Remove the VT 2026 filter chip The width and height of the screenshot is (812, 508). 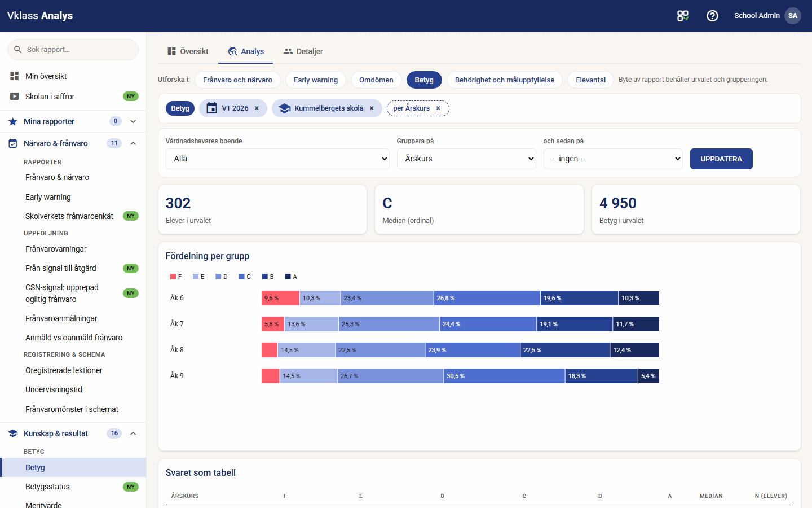[257, 108]
